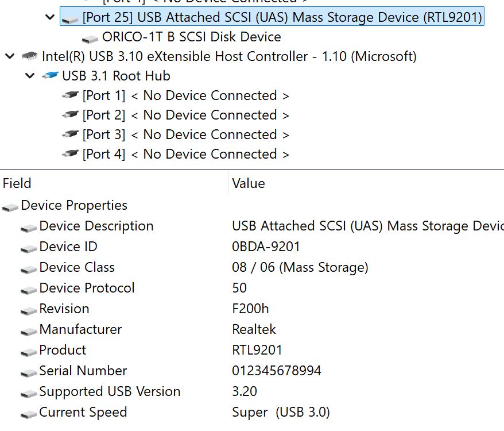This screenshot has height=431, width=504.
Task: Click the ORICO-1T B disk icon
Action: pos(90,38)
